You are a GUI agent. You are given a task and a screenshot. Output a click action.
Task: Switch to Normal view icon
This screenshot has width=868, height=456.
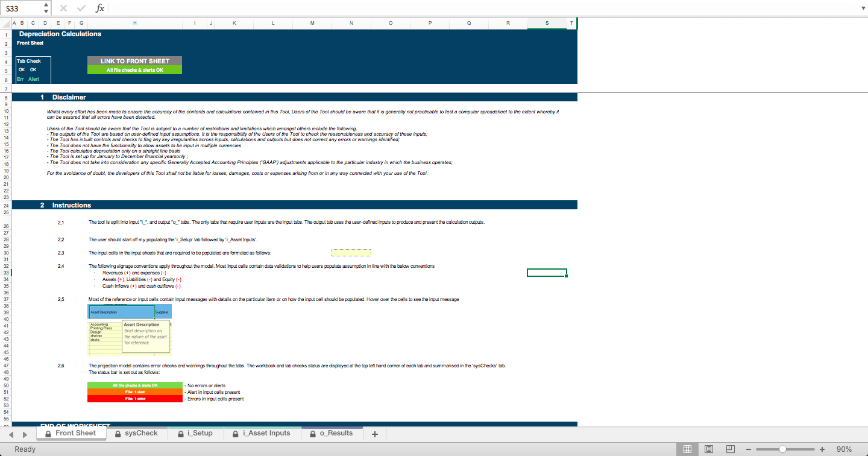pyautogui.click(x=687, y=449)
